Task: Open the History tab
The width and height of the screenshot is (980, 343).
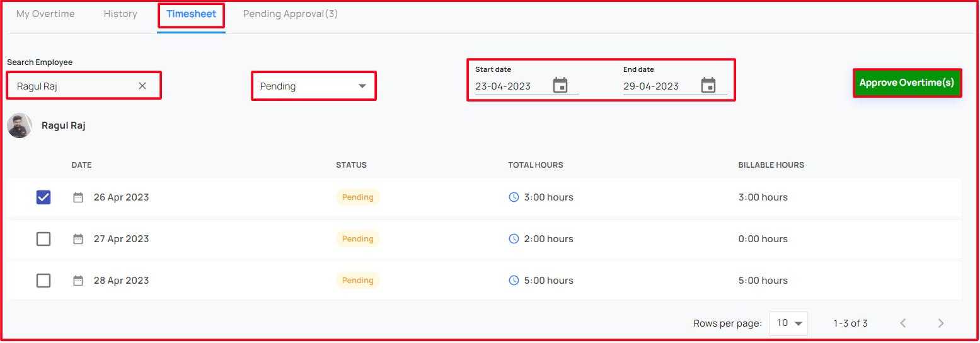Action: (120, 14)
